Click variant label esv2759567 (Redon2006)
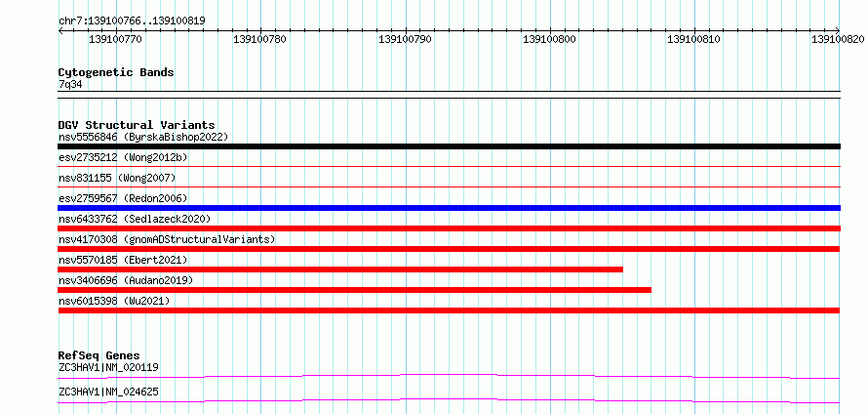Viewport: 868px width, 414px height. pyautogui.click(x=123, y=198)
